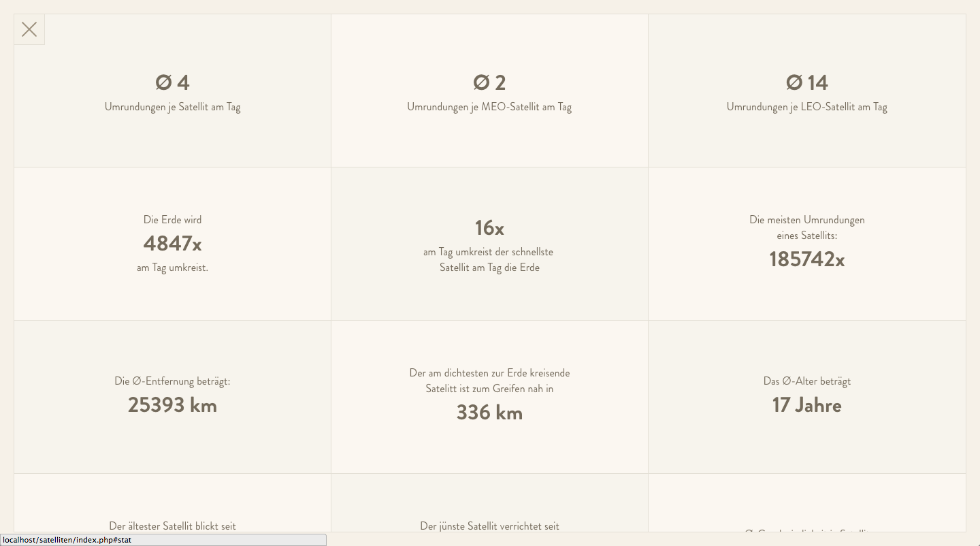Click "Satellit am Tag die Erde" line
The width and height of the screenshot is (980, 546).
pos(489,268)
